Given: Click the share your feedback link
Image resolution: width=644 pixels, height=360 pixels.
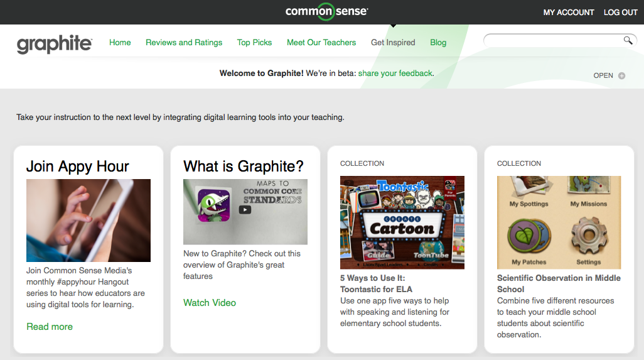Looking at the screenshot, I should coord(395,73).
